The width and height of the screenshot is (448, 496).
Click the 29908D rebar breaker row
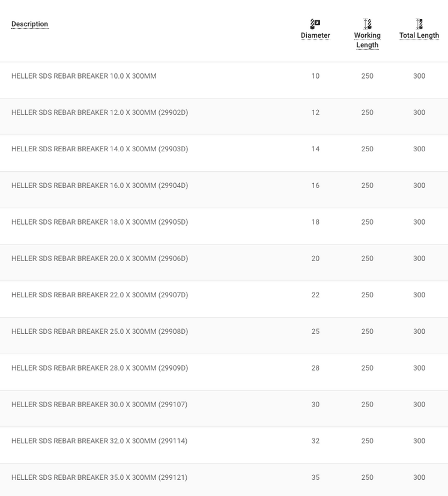100,331
